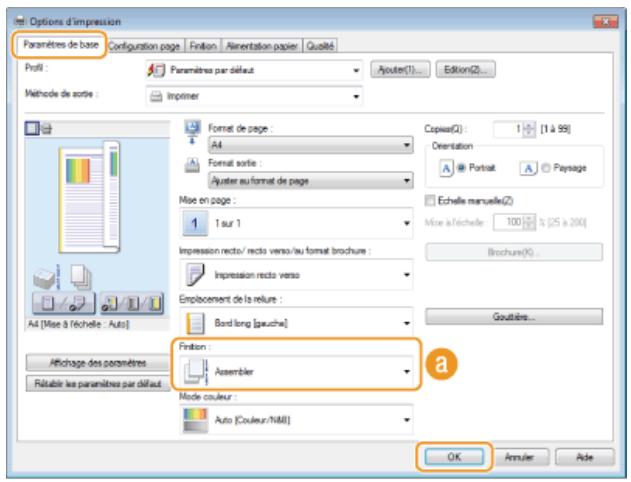The width and height of the screenshot is (631, 482).
Task: Open the Format de page A4 dropdown
Action: (x=310, y=144)
